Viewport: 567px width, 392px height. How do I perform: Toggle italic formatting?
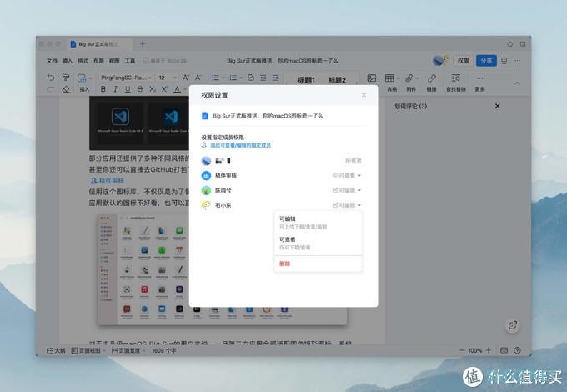tap(115, 89)
